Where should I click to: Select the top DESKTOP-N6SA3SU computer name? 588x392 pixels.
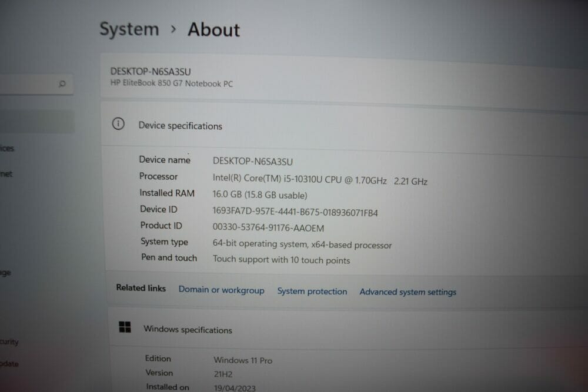[x=151, y=72]
